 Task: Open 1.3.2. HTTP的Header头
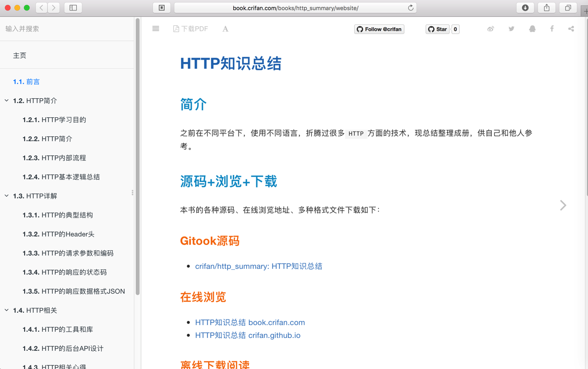point(59,234)
